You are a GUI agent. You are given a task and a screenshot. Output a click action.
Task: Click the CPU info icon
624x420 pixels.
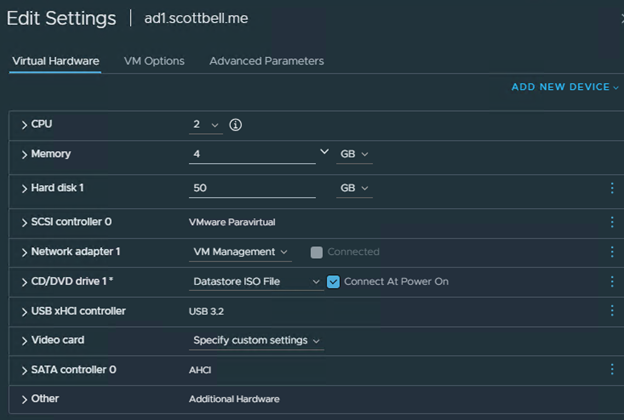pyautogui.click(x=236, y=125)
